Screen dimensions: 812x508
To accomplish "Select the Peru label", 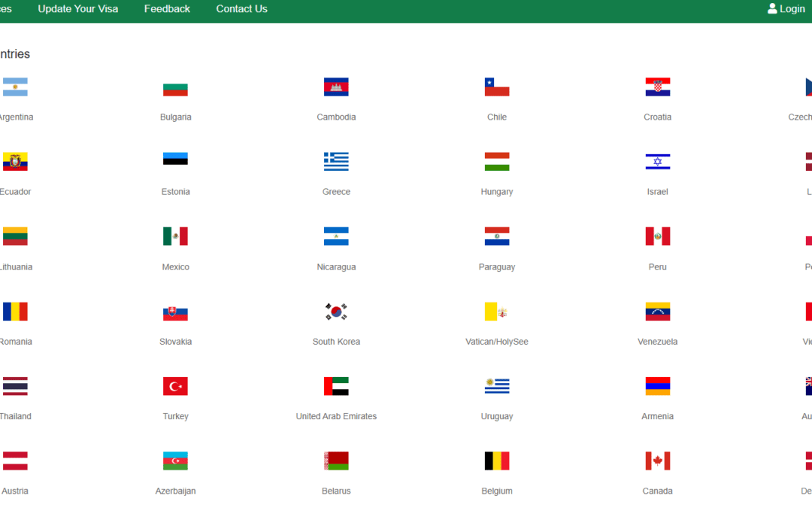I will pos(658,267).
